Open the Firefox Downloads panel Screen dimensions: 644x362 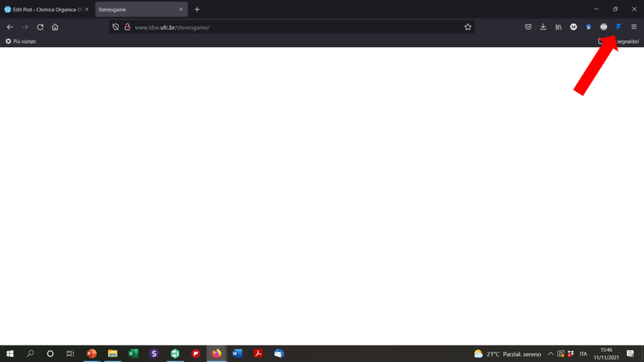point(543,27)
